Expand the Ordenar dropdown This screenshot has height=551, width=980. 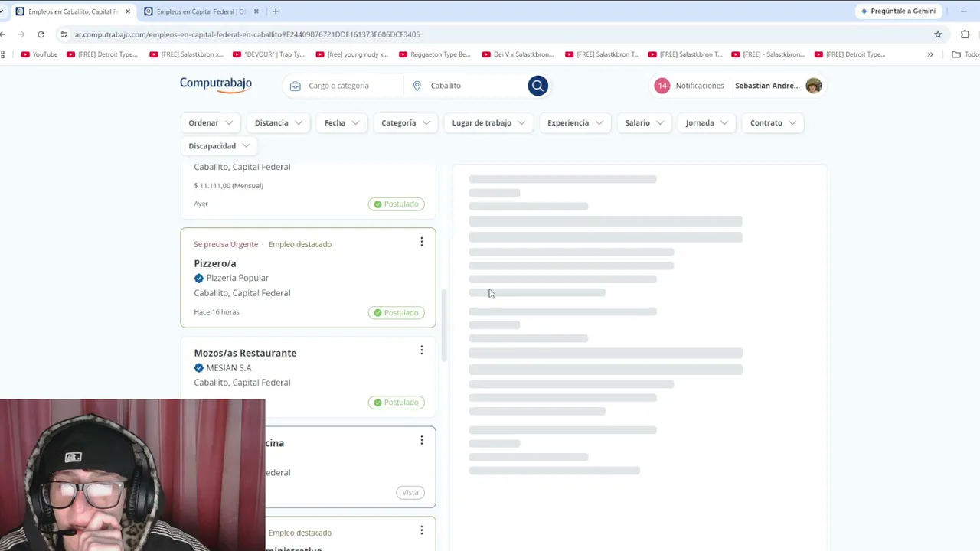[211, 122]
